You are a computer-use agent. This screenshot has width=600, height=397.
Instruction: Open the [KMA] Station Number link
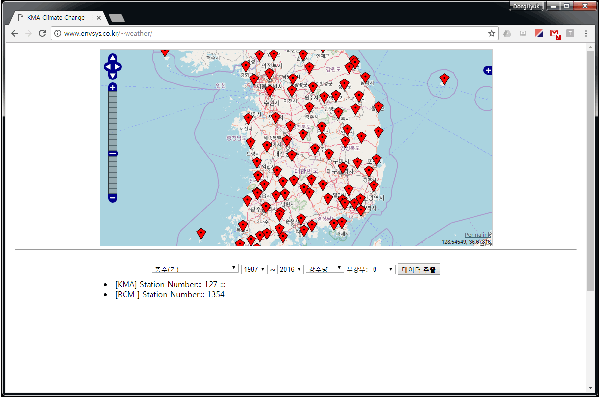coord(170,284)
